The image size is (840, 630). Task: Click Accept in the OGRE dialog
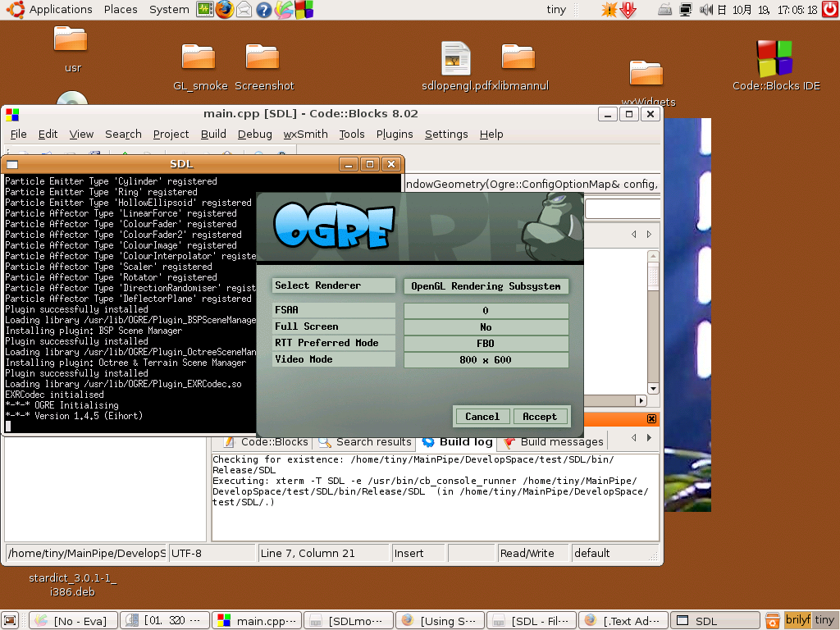540,417
